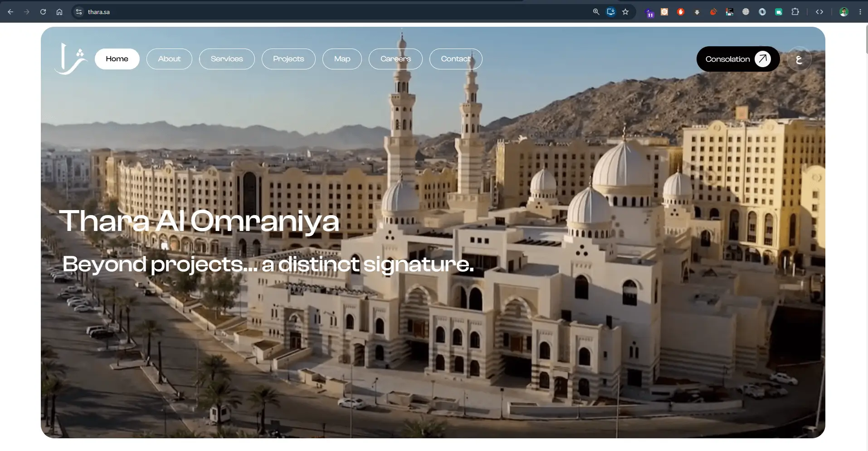Click the Thara Al Omraniya heading
This screenshot has width=868, height=451.
click(199, 221)
